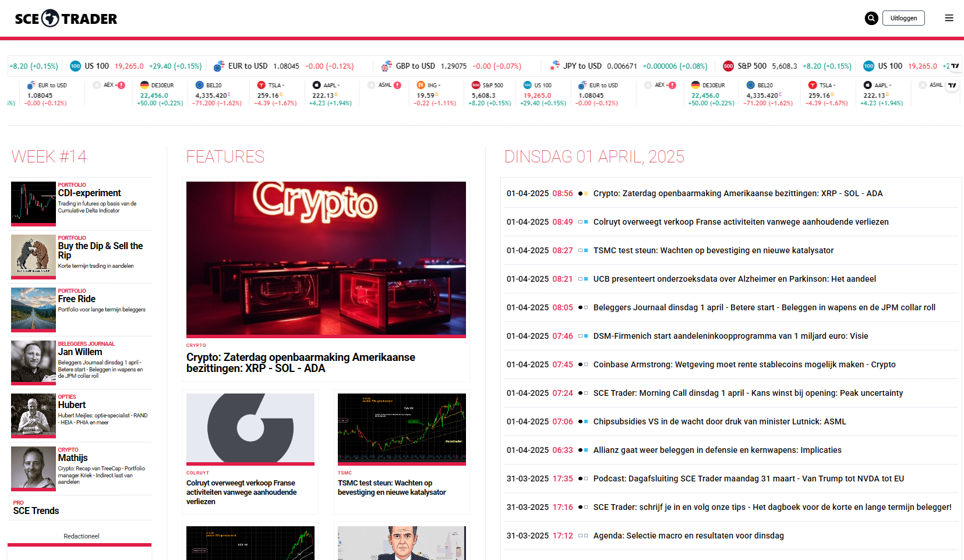Open the Colruyt feature card headline
Screen dimensions: 964x560
242,492
